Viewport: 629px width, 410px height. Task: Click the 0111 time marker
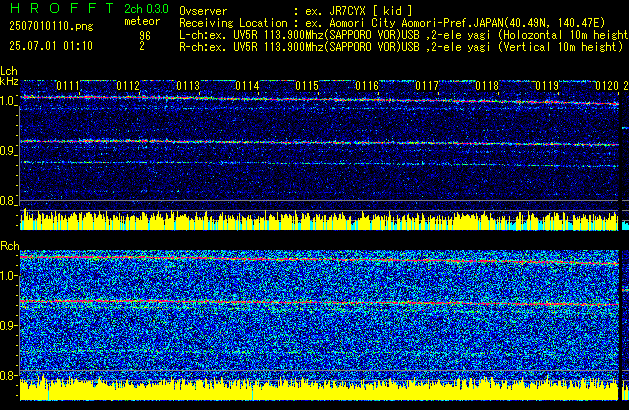68,86
